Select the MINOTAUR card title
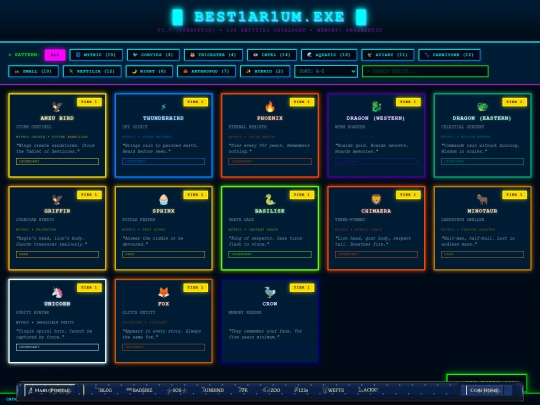 click(x=482, y=211)
